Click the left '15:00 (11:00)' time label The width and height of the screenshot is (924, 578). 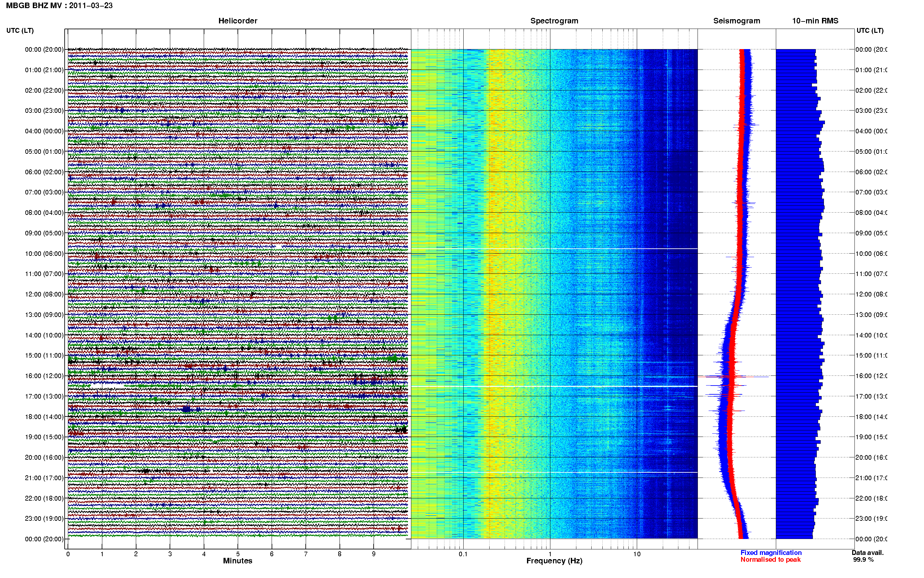44,355
